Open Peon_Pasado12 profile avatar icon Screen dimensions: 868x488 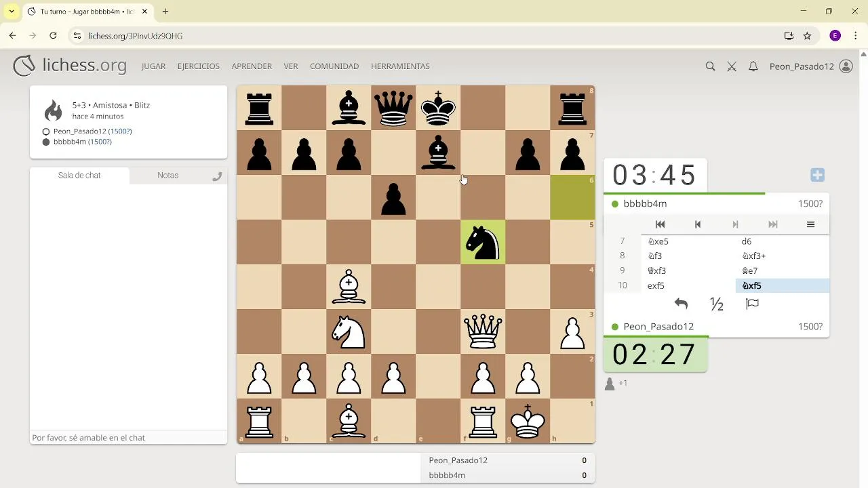click(x=846, y=66)
